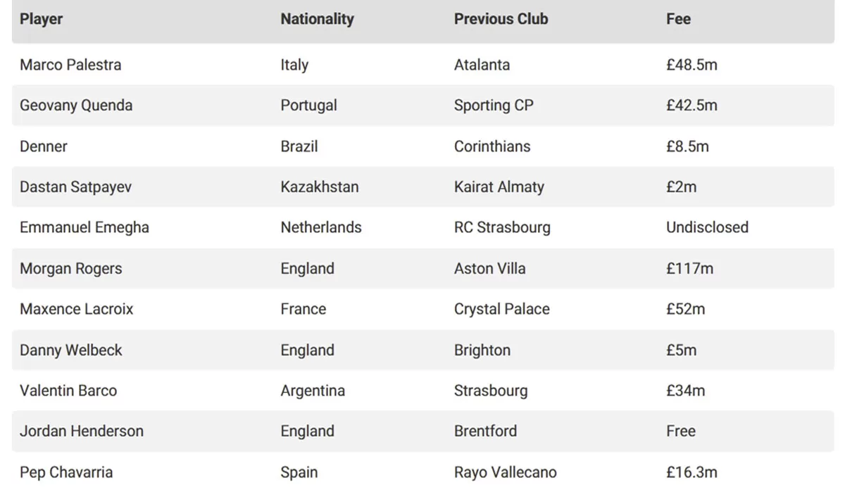Click the Previous Club column header

(501, 19)
